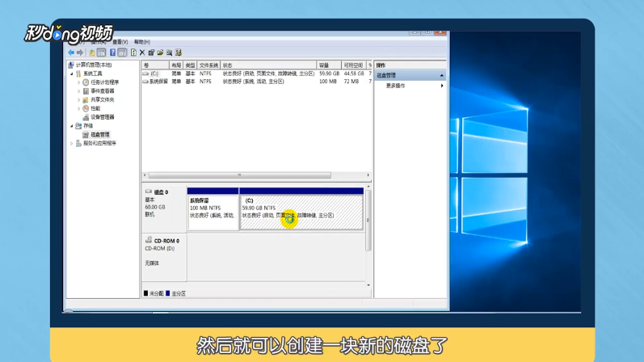This screenshot has width=644, height=362.
Task: Select the 系统保留 100 MB partition block
Action: (x=213, y=208)
